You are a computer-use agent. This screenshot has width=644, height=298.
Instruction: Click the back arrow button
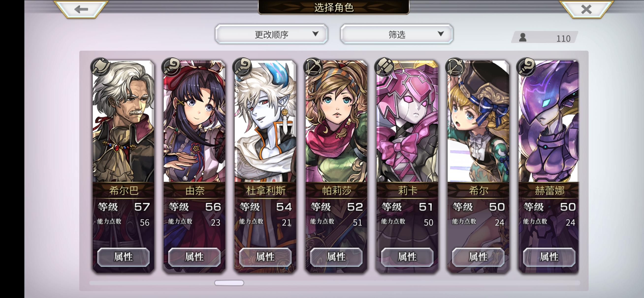click(x=81, y=9)
